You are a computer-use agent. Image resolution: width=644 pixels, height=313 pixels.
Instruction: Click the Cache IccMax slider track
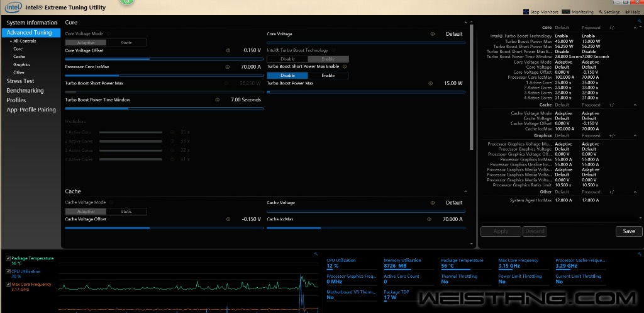(x=366, y=228)
